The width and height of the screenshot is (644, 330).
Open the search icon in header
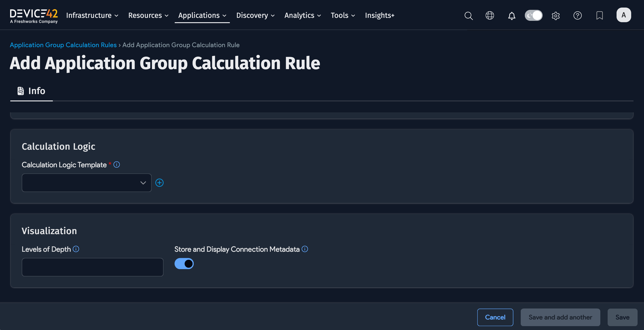(469, 16)
